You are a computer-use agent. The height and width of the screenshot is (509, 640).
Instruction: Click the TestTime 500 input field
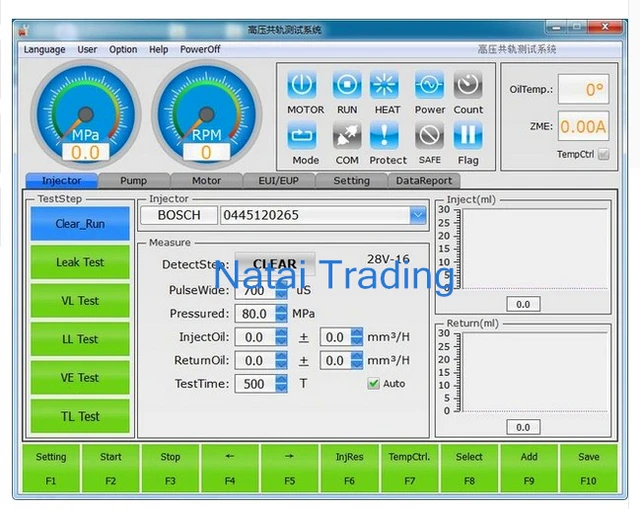[256, 384]
